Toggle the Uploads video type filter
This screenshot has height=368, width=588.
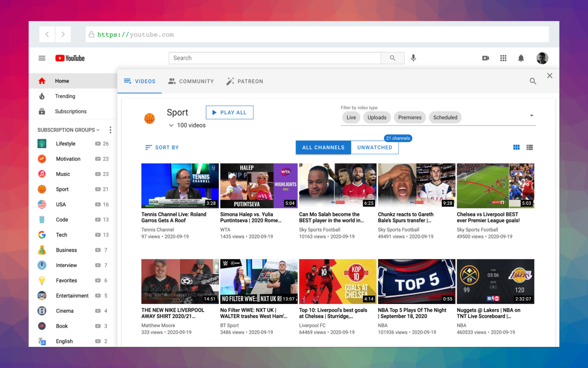click(x=377, y=117)
